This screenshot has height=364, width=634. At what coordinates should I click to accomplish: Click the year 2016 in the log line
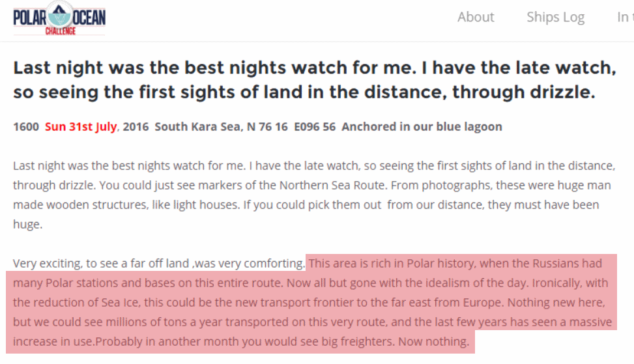pos(136,127)
